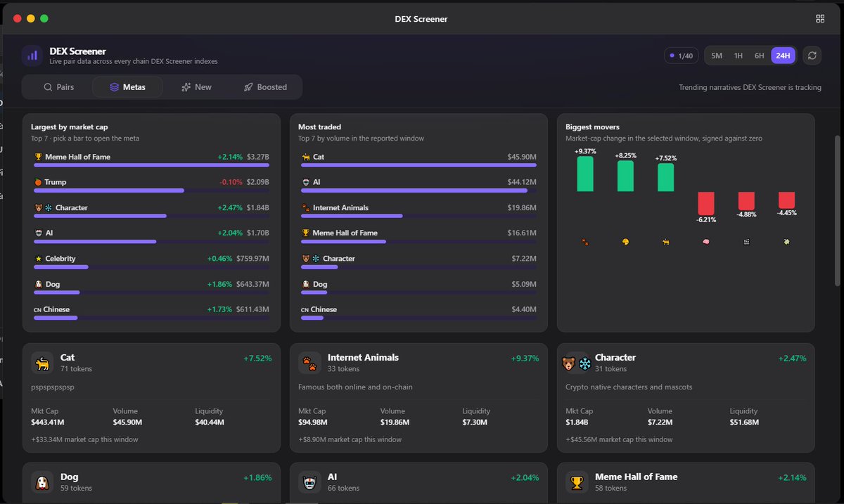Select the Metas tab

point(127,87)
